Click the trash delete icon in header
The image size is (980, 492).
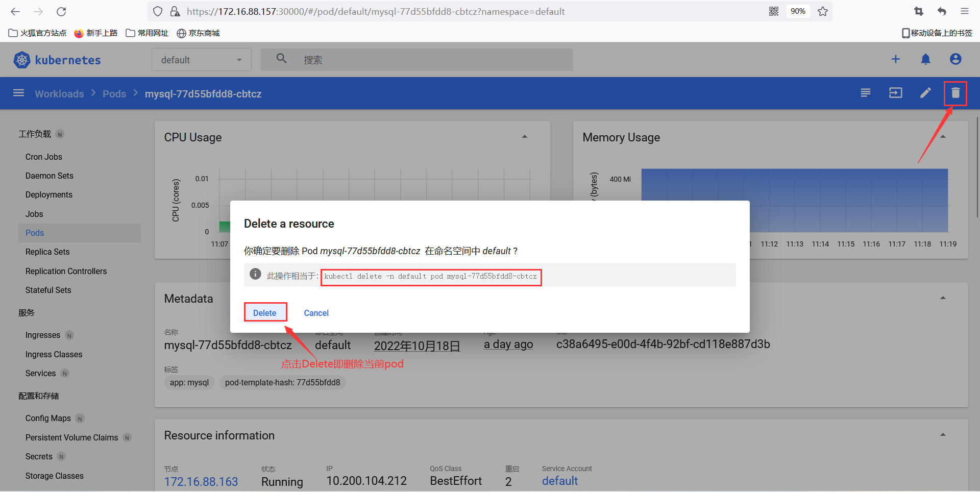tap(955, 93)
